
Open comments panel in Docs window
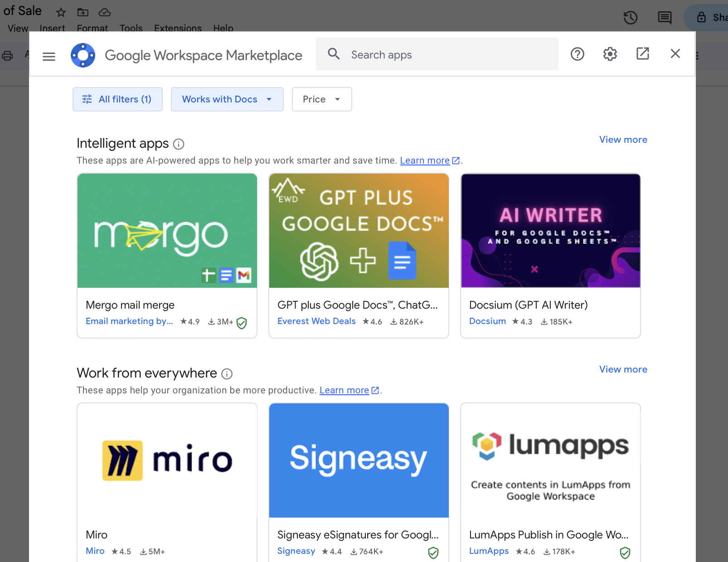coord(665,18)
